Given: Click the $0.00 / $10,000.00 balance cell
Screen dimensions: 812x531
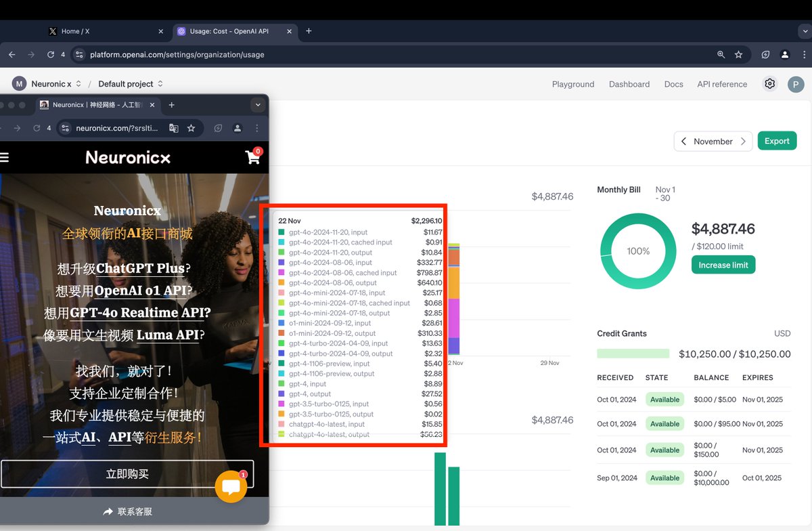Looking at the screenshot, I should click(x=712, y=477).
